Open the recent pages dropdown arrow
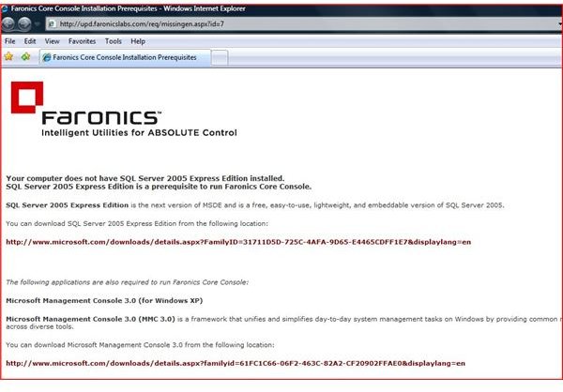 point(37,24)
